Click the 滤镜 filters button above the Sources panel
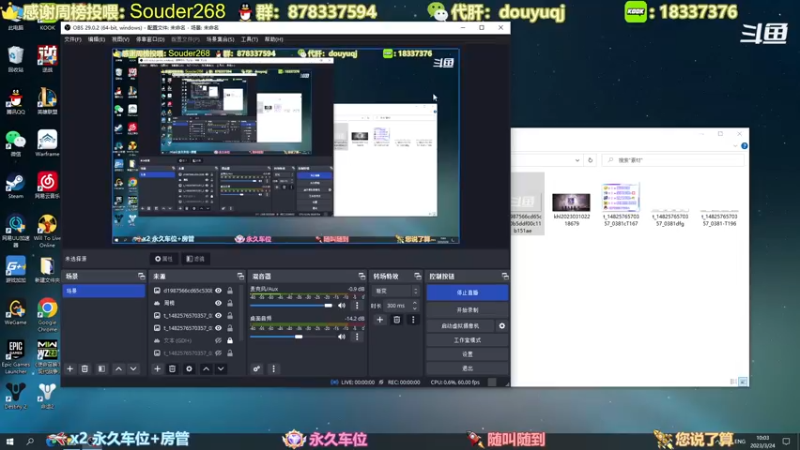Viewport: 800px width, 450px height. 195,259
